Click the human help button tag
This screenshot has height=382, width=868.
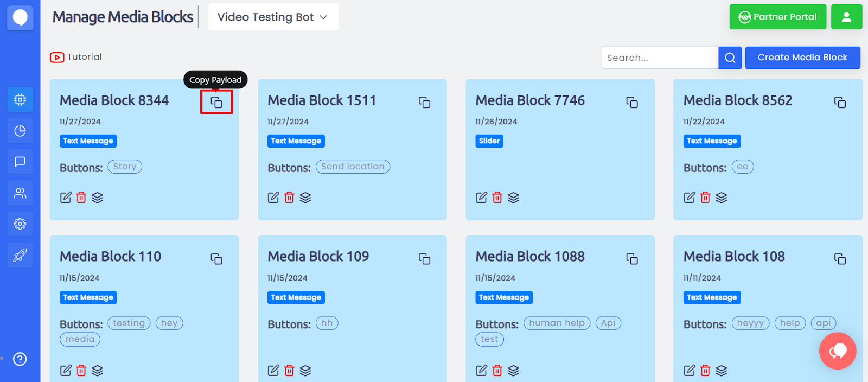click(557, 323)
